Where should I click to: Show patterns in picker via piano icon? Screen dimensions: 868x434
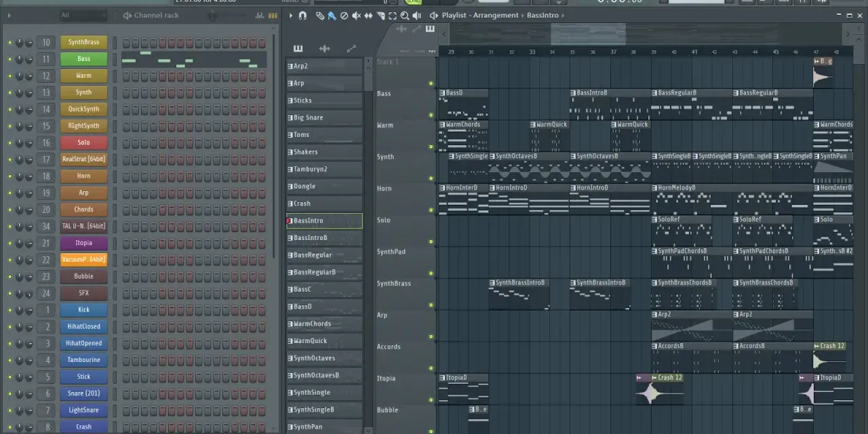(298, 48)
